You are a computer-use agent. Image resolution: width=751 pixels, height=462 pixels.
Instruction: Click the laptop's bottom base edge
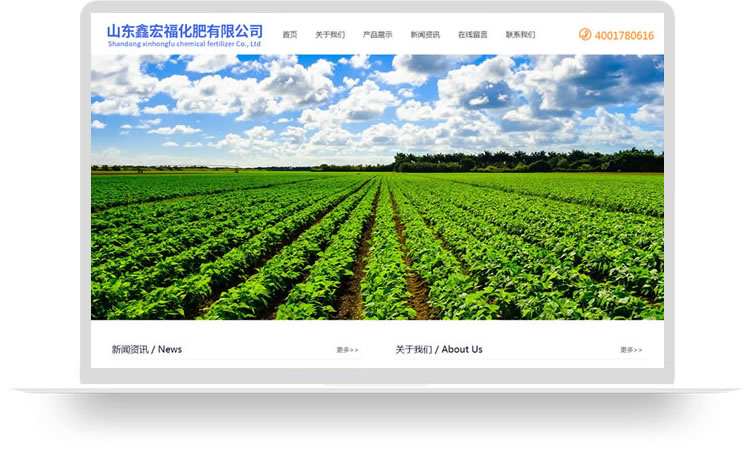(x=376, y=389)
